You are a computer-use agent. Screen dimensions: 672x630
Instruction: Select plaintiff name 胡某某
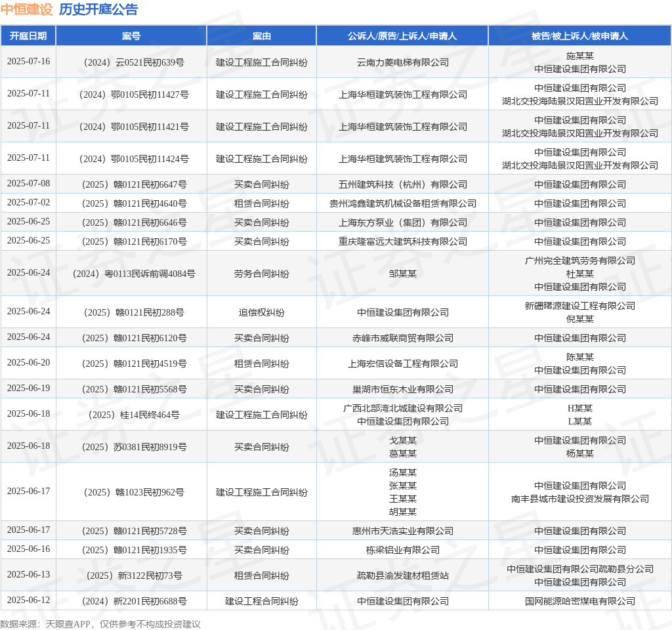(403, 512)
